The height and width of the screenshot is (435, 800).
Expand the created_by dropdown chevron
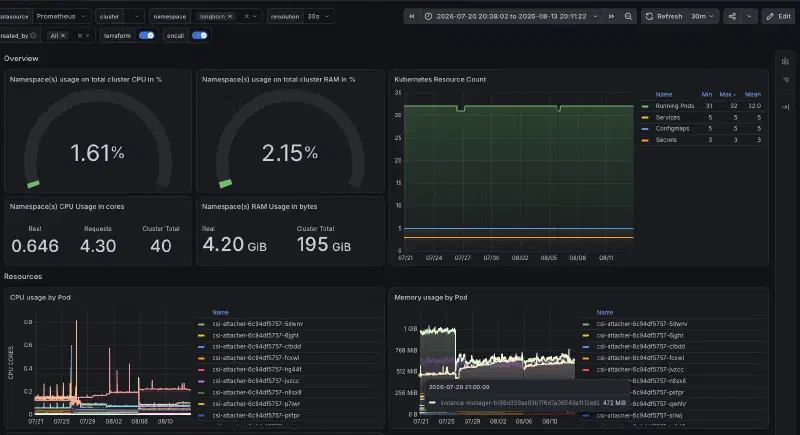click(x=88, y=36)
